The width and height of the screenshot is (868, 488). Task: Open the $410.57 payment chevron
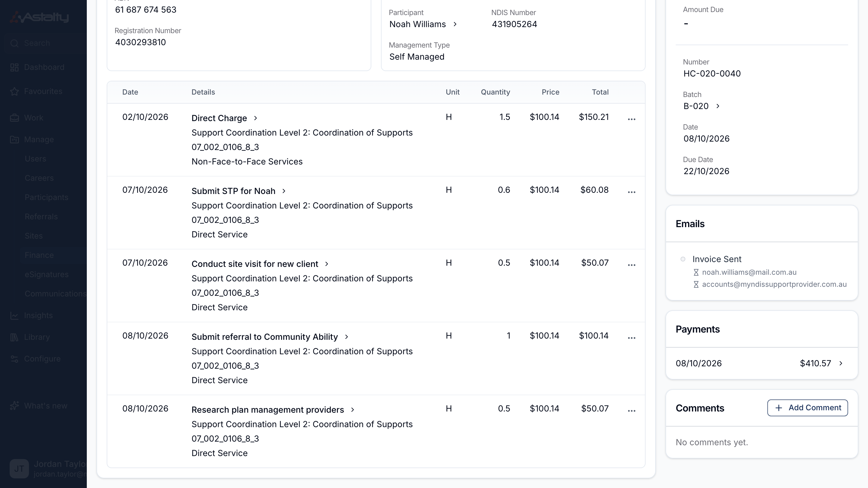841,363
